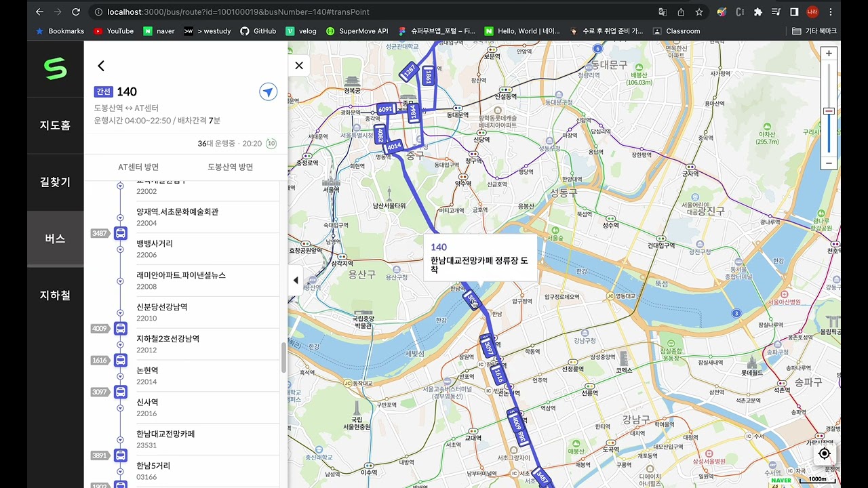Click bus 4009 icon in stop list
868x488 pixels.
click(x=120, y=329)
